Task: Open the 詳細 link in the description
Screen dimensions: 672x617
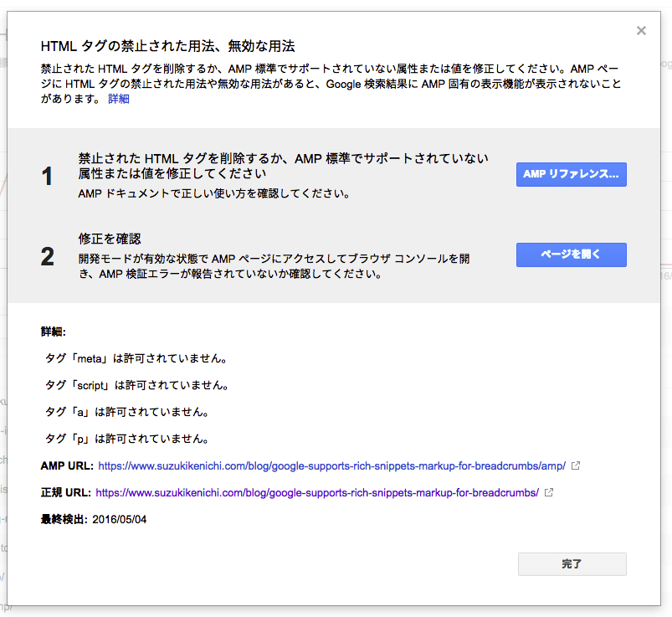Action: click(x=119, y=99)
